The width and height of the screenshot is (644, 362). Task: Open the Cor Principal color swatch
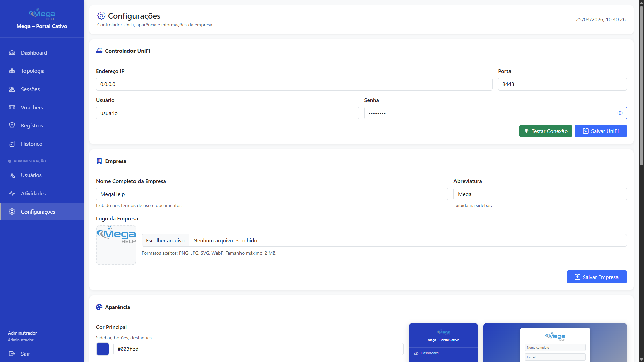pos(102,349)
